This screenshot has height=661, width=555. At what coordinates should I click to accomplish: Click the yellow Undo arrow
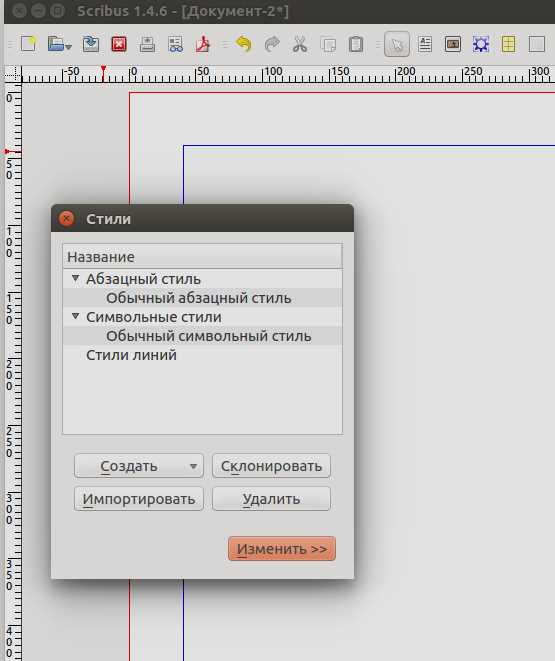(x=244, y=44)
